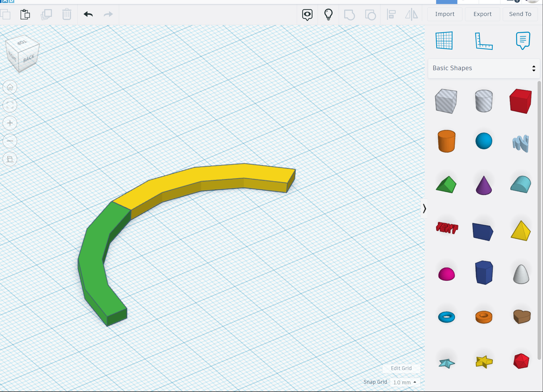Select the teal Star shape
Screen dimensions: 543x392
[447, 363]
